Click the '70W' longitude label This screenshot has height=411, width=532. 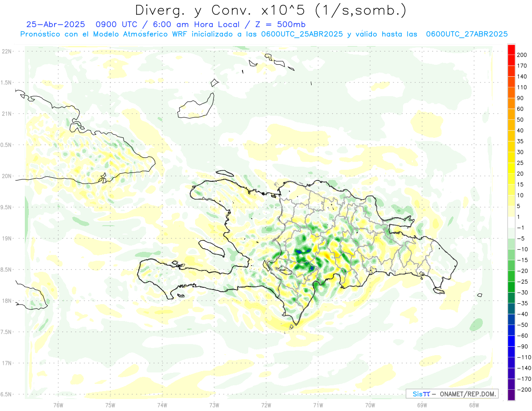pos(370,405)
